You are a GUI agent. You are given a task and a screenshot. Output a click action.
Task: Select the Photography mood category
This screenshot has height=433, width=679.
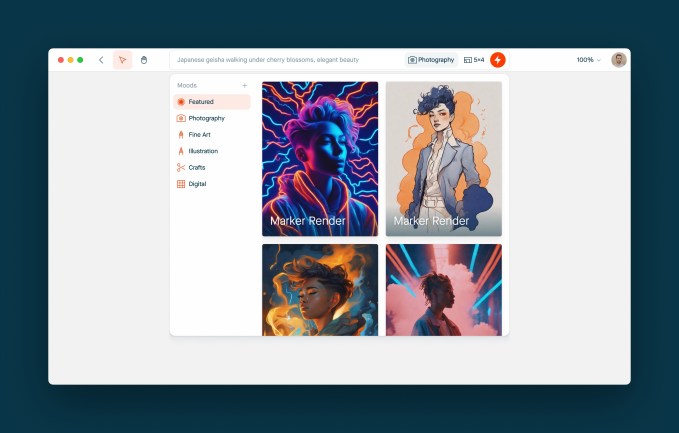click(x=212, y=118)
